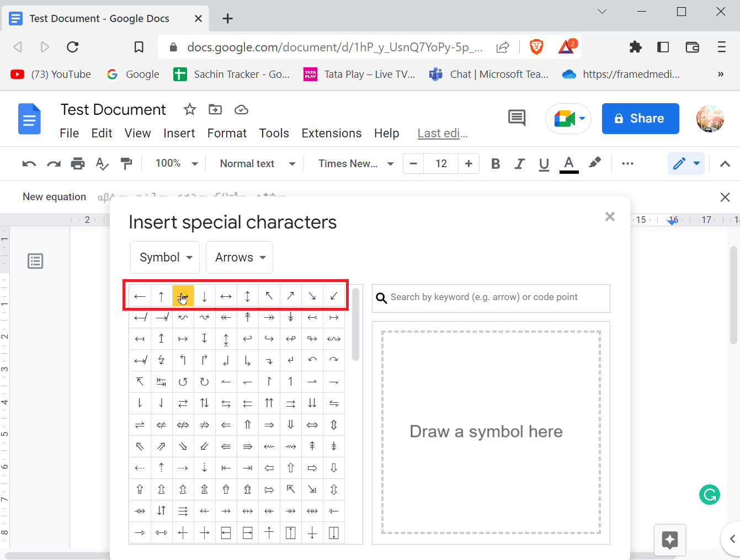The width and height of the screenshot is (740, 560).
Task: Click the symbol keyword search field
Action: coord(491,298)
